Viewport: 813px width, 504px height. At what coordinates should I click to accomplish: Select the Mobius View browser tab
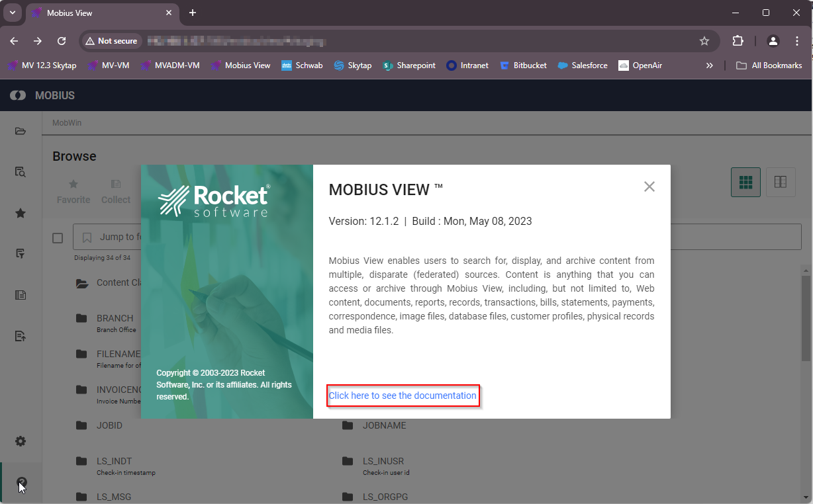99,13
